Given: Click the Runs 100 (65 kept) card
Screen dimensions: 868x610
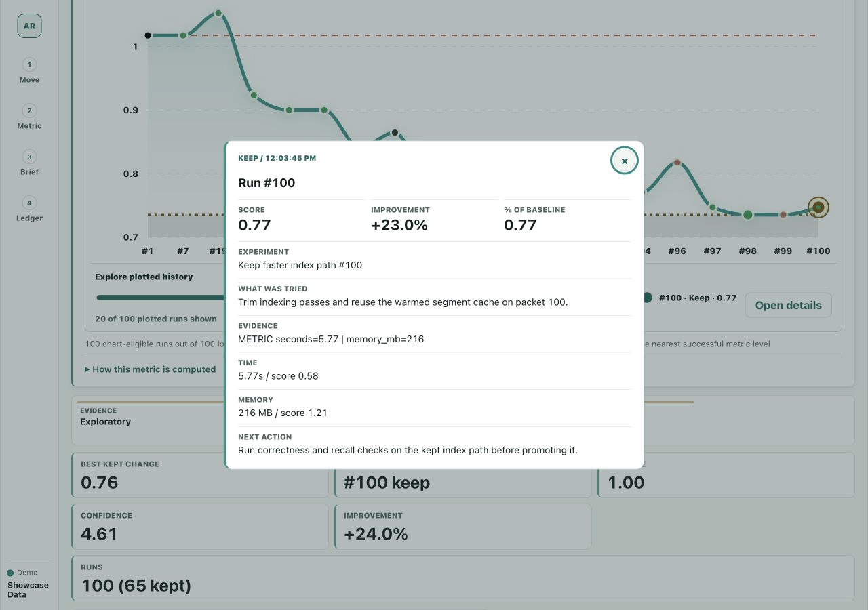Looking at the screenshot, I should [x=463, y=578].
